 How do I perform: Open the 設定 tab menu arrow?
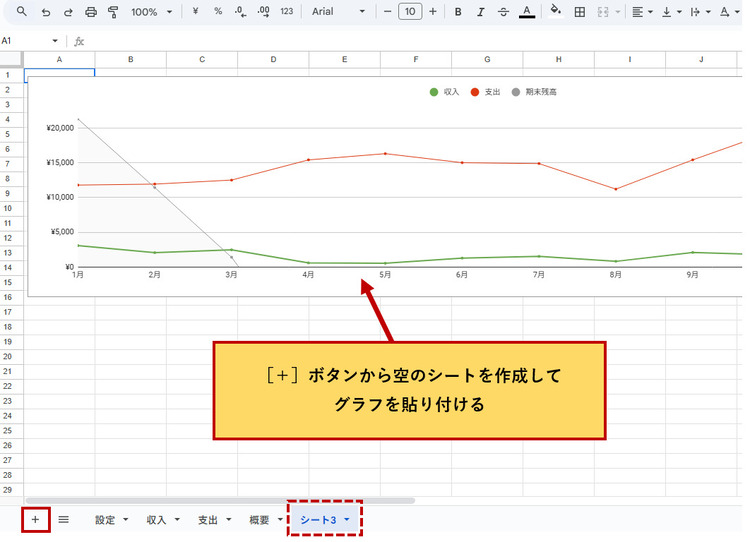126,520
